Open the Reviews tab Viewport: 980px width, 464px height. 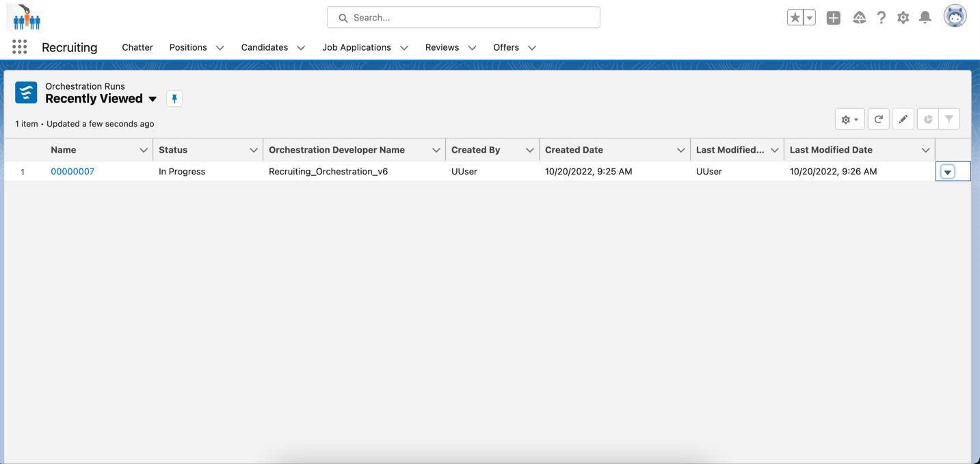tap(442, 47)
